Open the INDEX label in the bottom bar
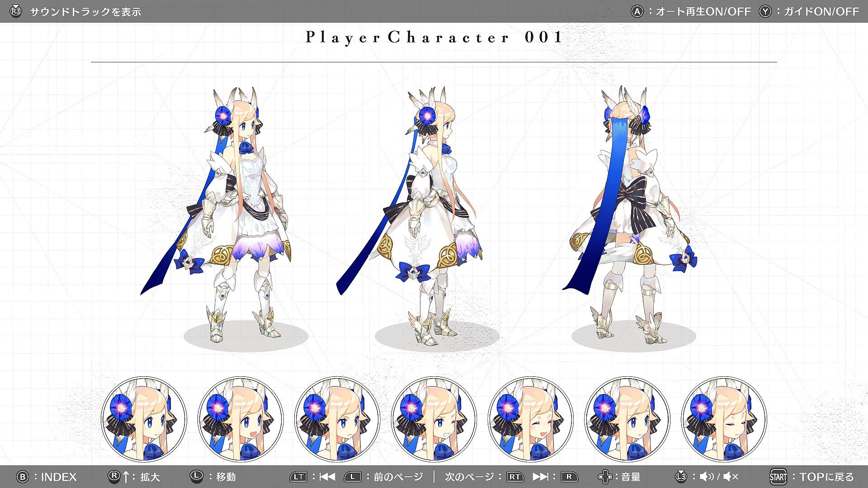This screenshot has width=868, height=488. pos(58,477)
